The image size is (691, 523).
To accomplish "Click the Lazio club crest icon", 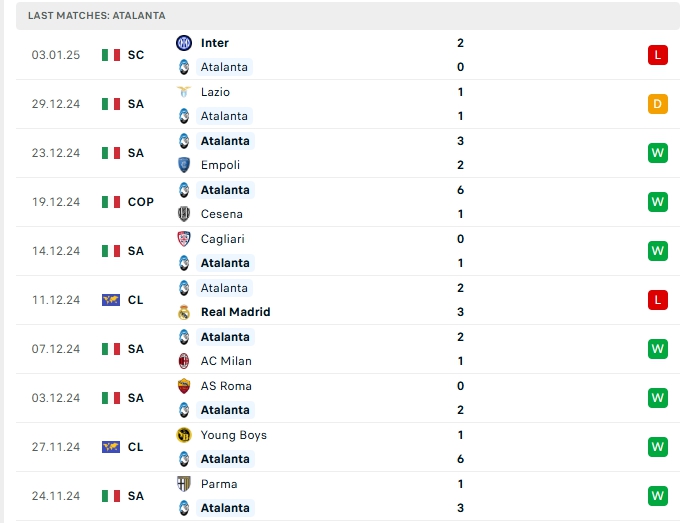I will (x=184, y=92).
